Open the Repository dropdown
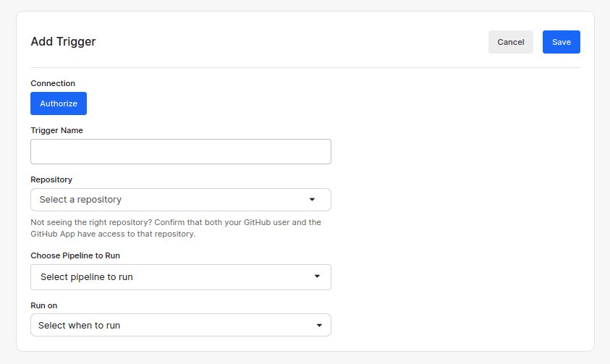Image resolution: width=610 pixels, height=364 pixels. point(181,200)
